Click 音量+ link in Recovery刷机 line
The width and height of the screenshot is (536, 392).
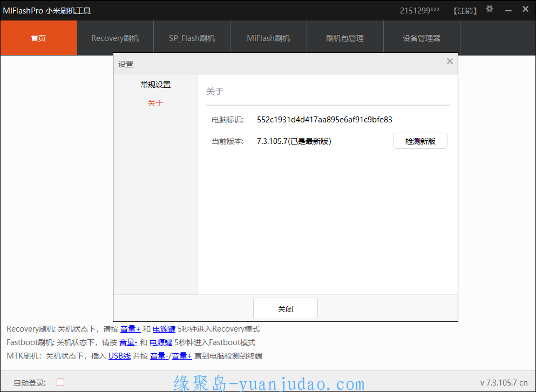pyautogui.click(x=131, y=329)
